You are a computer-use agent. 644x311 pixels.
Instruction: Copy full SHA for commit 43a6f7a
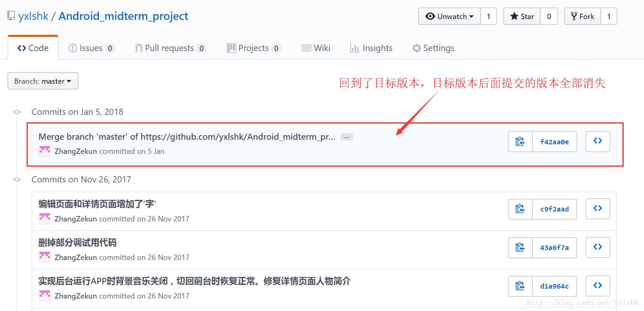tap(520, 248)
